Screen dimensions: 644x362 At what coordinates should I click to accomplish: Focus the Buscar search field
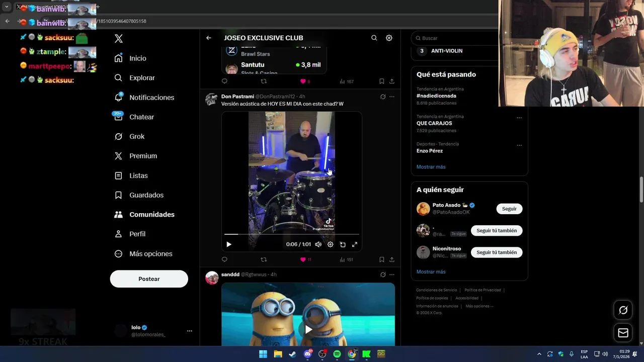click(455, 38)
